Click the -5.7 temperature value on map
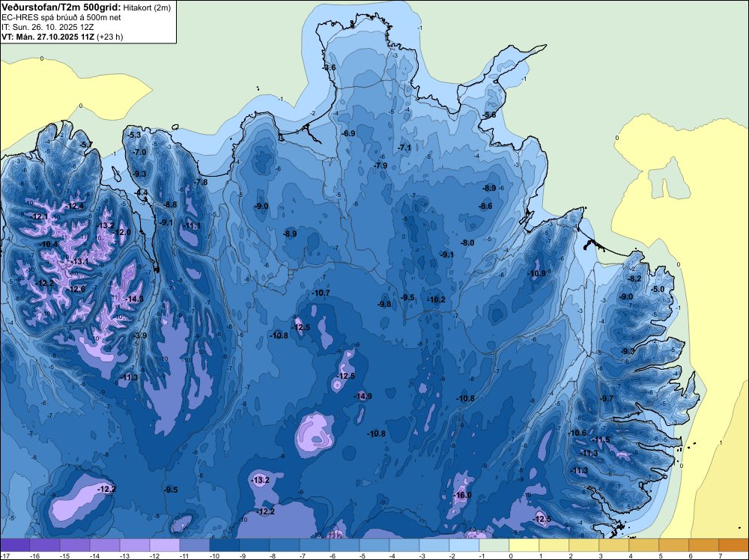 pos(85,144)
